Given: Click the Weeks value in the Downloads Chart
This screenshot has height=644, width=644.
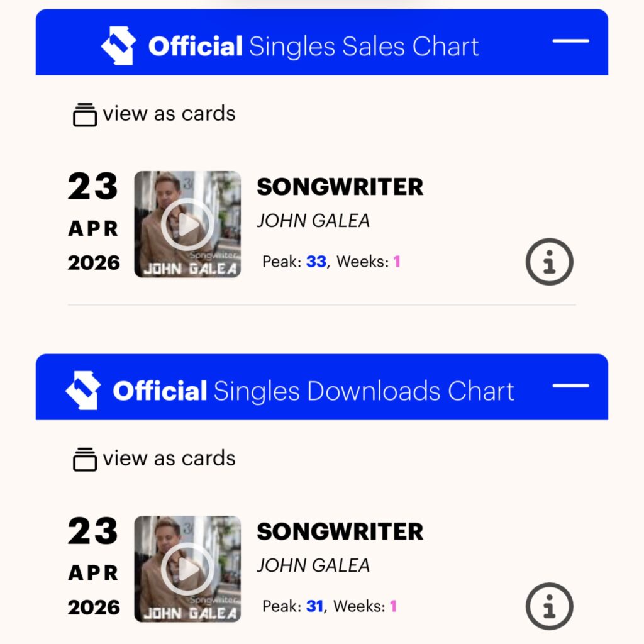Looking at the screenshot, I should click(x=394, y=606).
